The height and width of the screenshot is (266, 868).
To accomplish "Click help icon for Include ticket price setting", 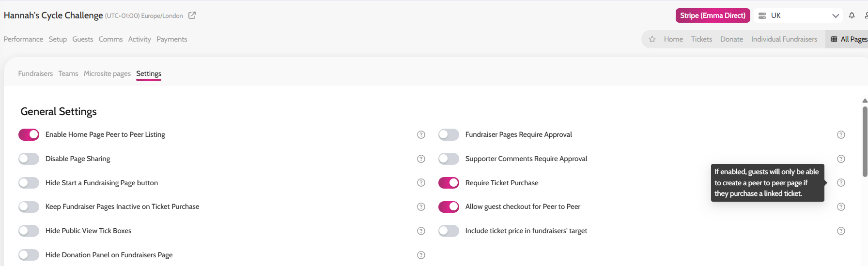I will (x=841, y=231).
